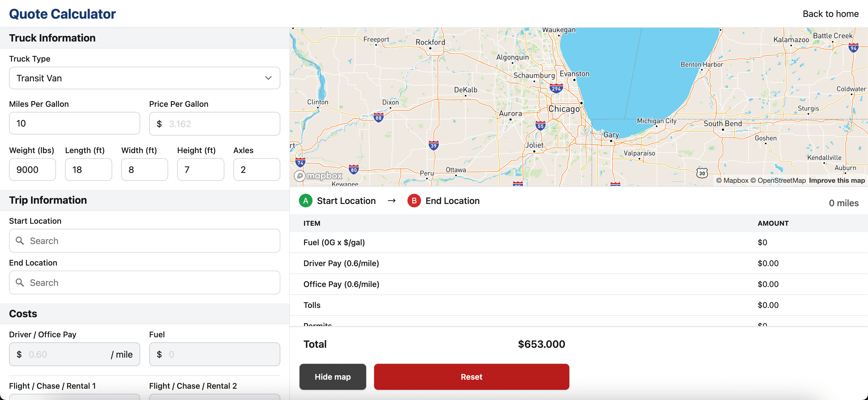Click the Interstate 88 shield on map
The width and height of the screenshot is (868, 400).
click(x=378, y=118)
